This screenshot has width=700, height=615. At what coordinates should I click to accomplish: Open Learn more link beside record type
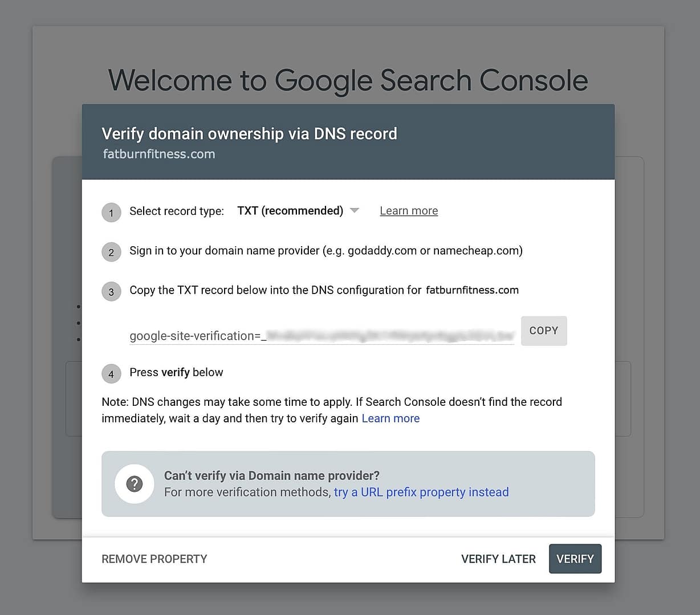click(x=409, y=211)
